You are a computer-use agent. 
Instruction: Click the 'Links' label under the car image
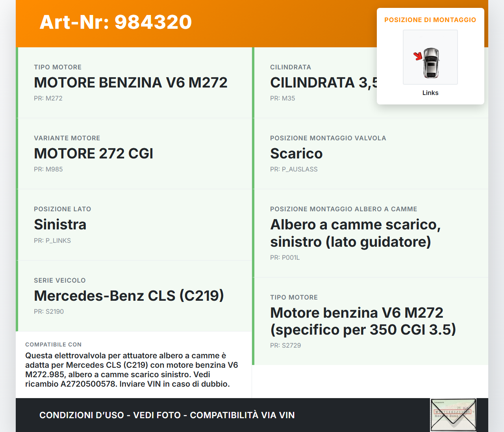click(430, 93)
